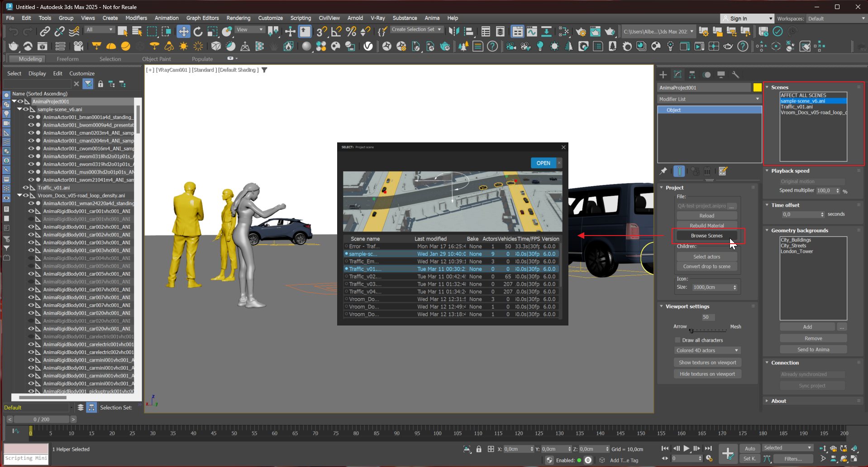Open Render Setup teapot gear icon

tap(581, 31)
